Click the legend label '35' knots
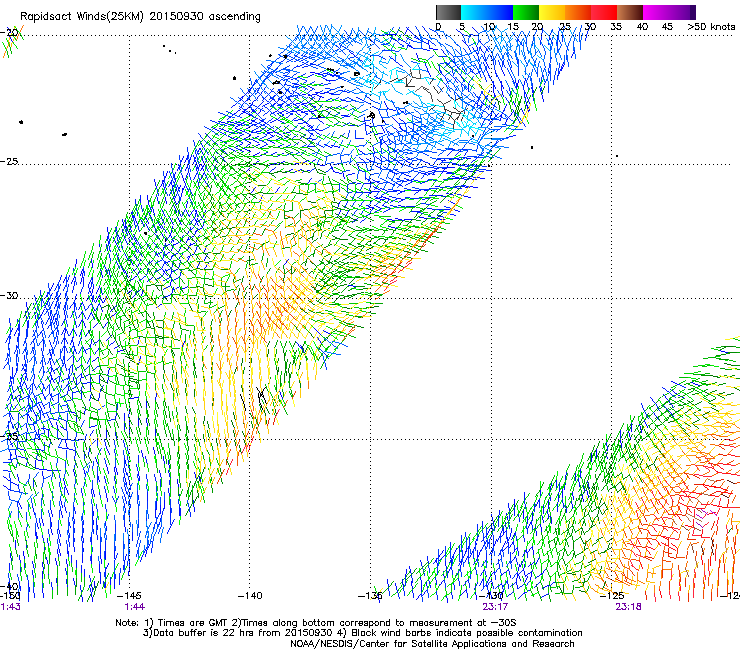The width and height of the screenshot is (740, 650). 616,27
